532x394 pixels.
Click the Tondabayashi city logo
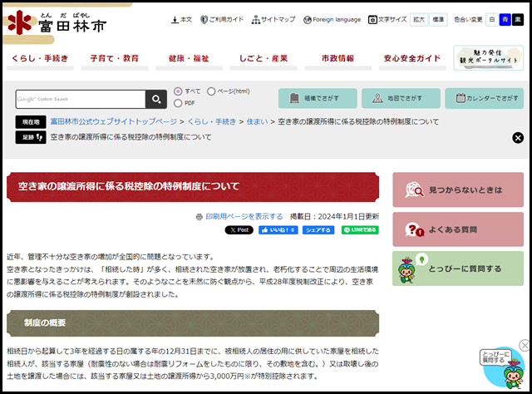[x=57, y=23]
